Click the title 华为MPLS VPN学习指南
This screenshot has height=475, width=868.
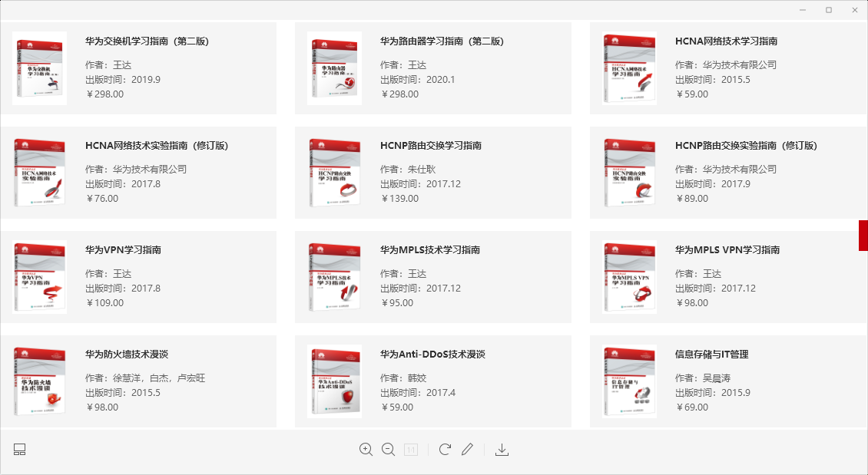click(727, 250)
